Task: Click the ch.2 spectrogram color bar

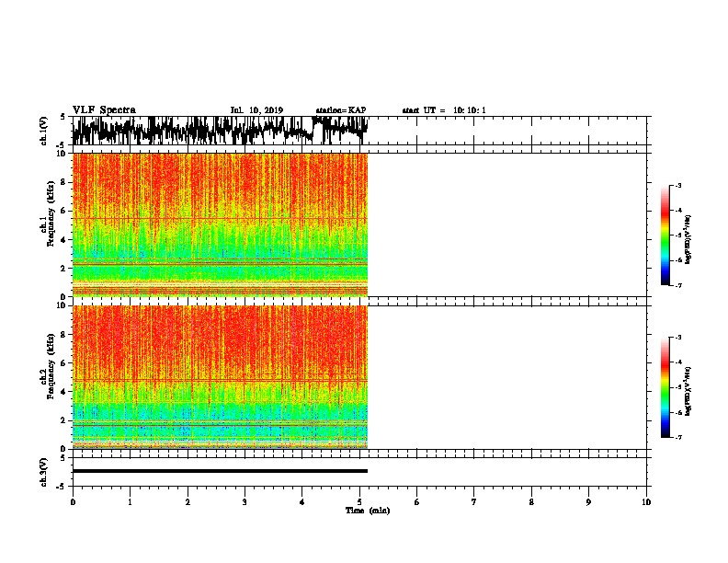Action: coord(665,387)
